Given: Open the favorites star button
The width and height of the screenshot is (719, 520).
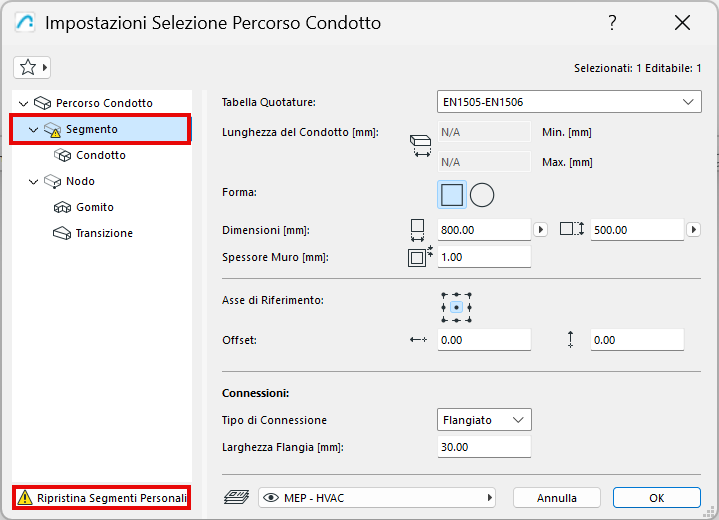Looking at the screenshot, I should pos(30,67).
